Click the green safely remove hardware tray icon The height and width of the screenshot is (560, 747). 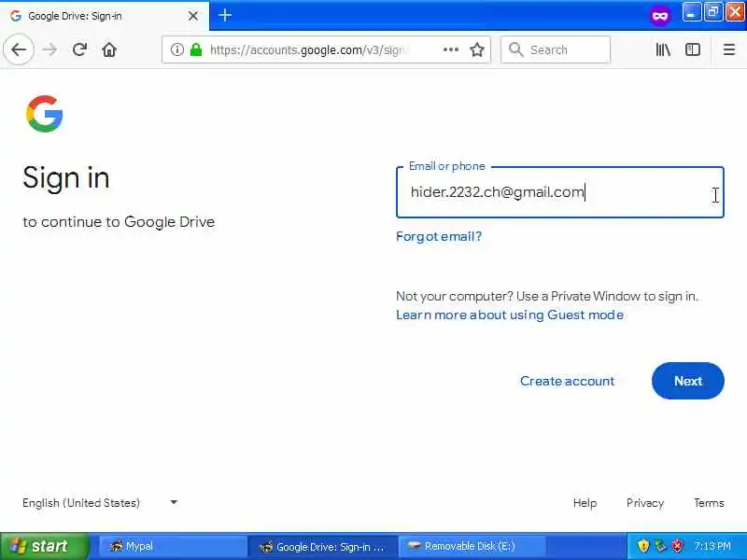(660, 546)
